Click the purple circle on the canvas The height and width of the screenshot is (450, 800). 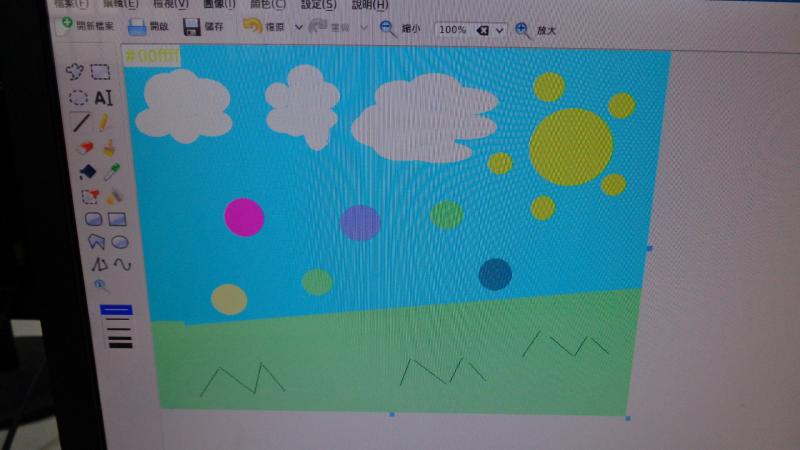coord(360,223)
